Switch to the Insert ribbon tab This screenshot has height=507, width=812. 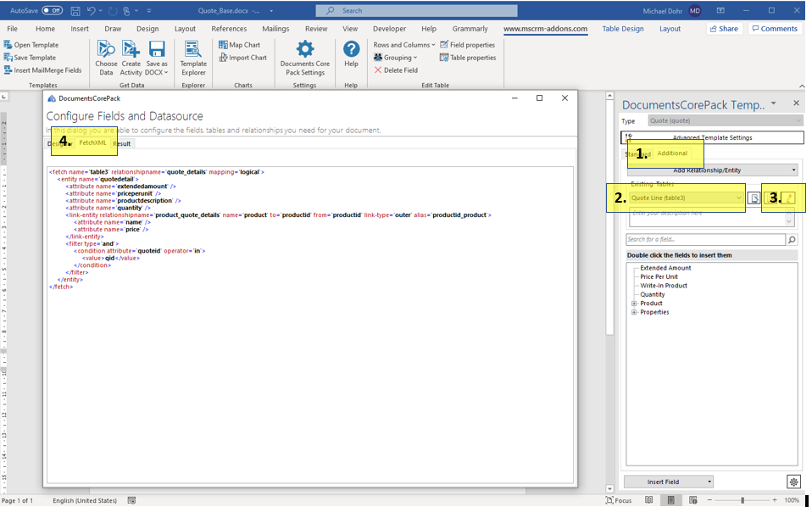point(80,29)
